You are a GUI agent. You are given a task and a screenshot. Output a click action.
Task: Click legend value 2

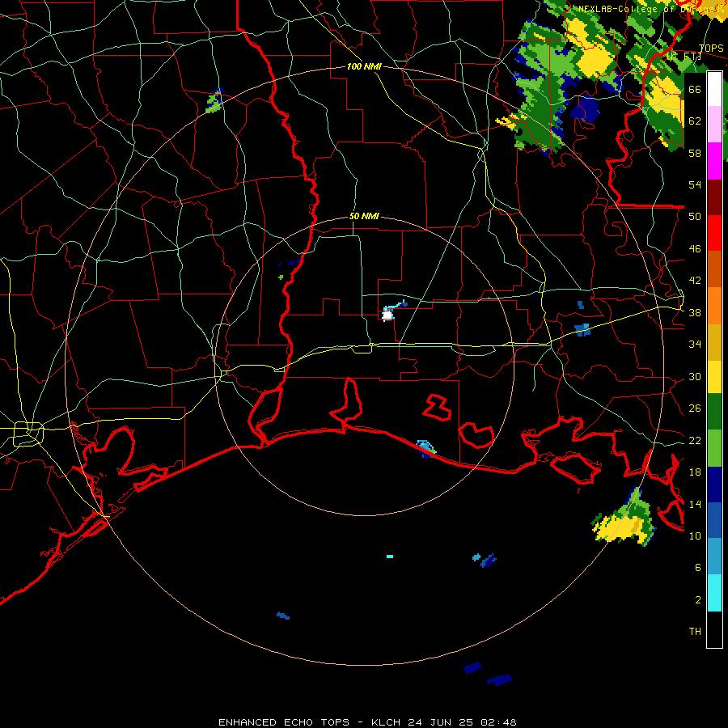click(x=697, y=600)
